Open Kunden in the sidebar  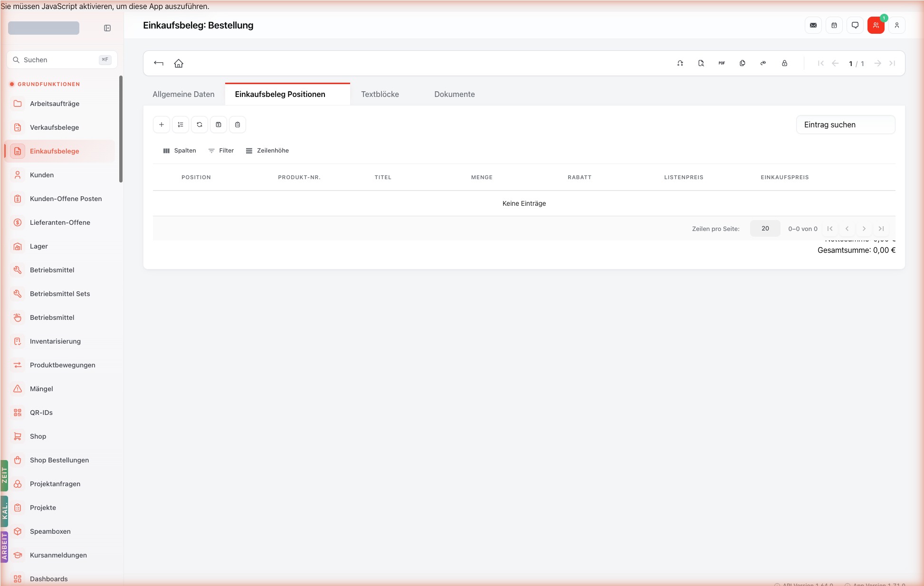point(60,175)
